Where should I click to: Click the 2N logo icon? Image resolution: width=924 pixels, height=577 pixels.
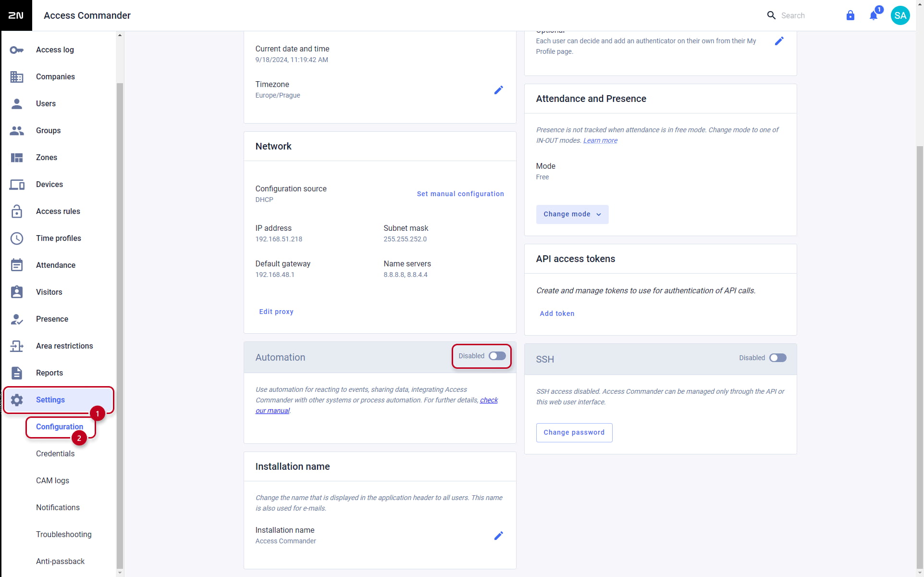coord(16,15)
